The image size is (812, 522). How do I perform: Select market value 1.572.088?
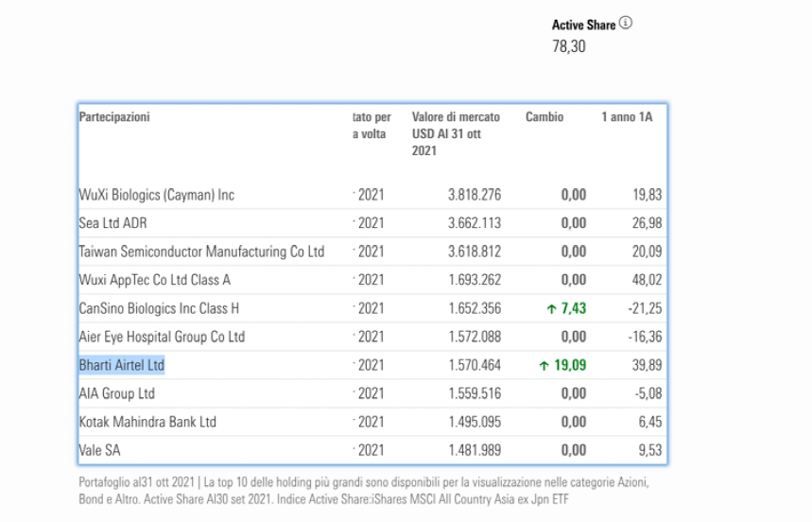coord(475,337)
